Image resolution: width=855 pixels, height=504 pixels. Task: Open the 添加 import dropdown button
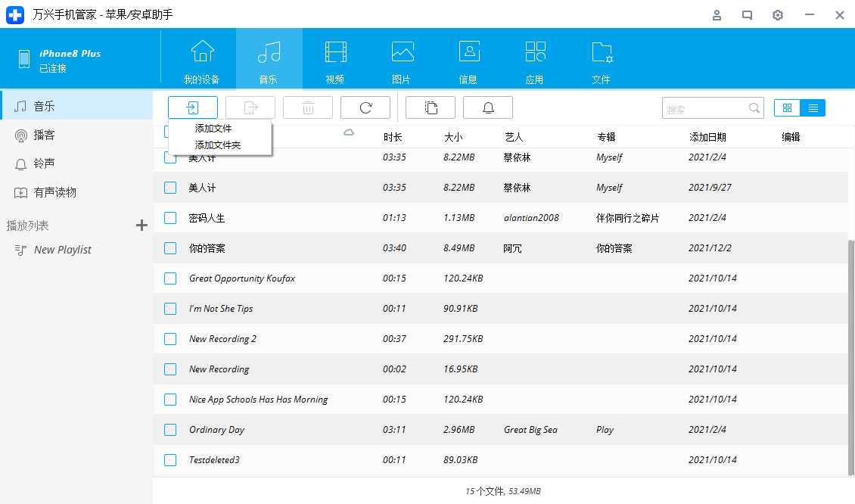pos(192,107)
